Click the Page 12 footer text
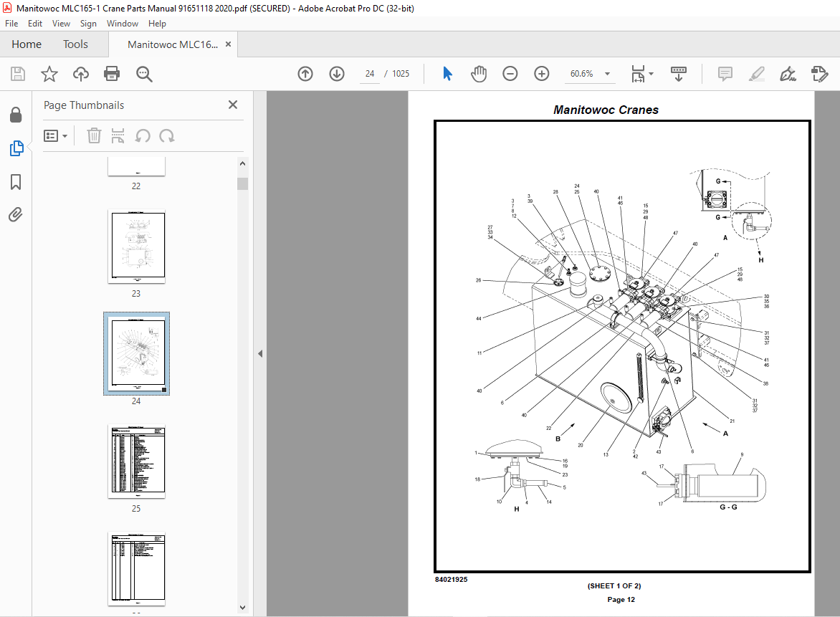This screenshot has width=840, height=617. click(x=621, y=599)
